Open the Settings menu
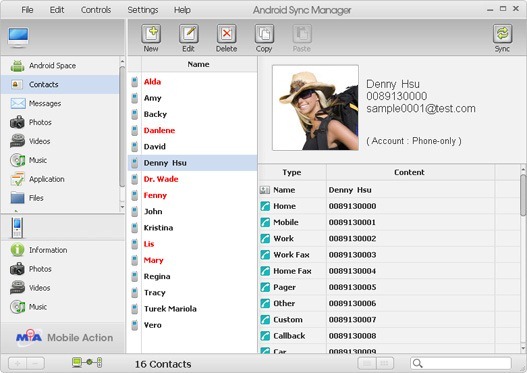Viewport: 527px width, 373px height. coord(143,10)
